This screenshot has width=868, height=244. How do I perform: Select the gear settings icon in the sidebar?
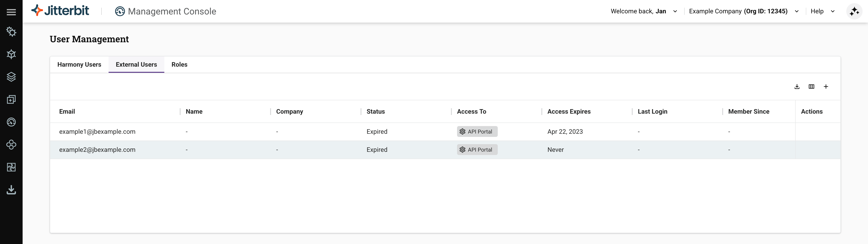11,32
